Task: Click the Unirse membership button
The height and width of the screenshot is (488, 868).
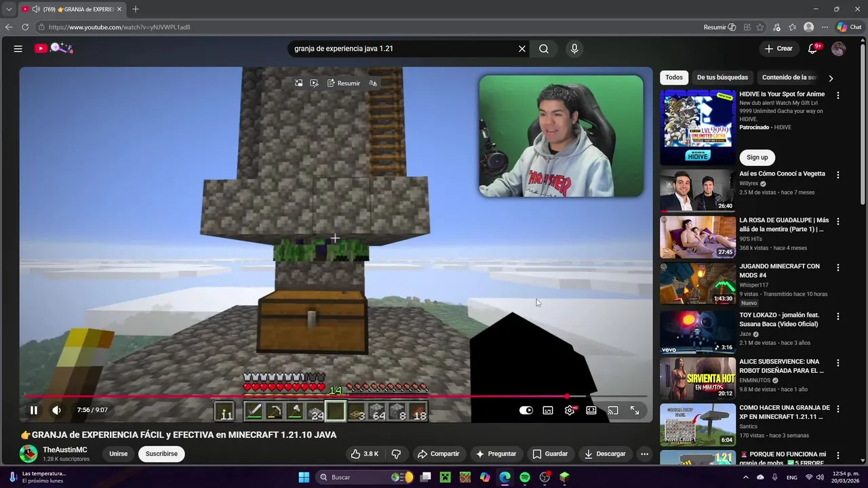Action: tap(119, 454)
